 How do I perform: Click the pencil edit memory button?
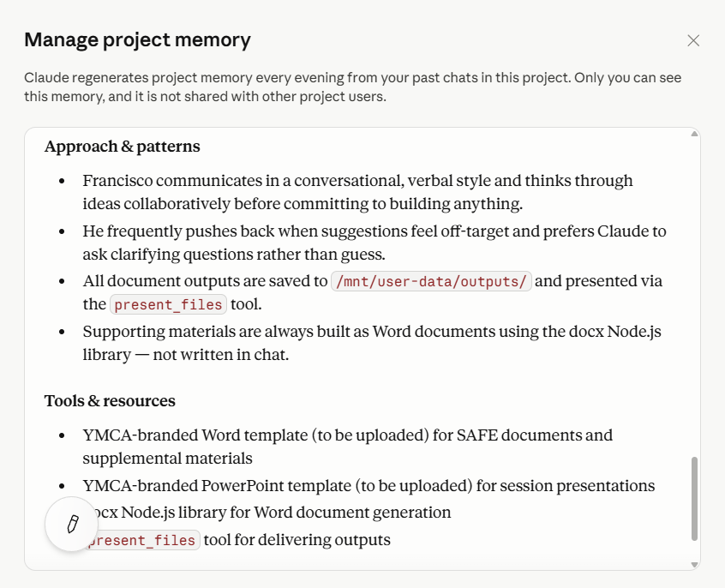coord(72,525)
